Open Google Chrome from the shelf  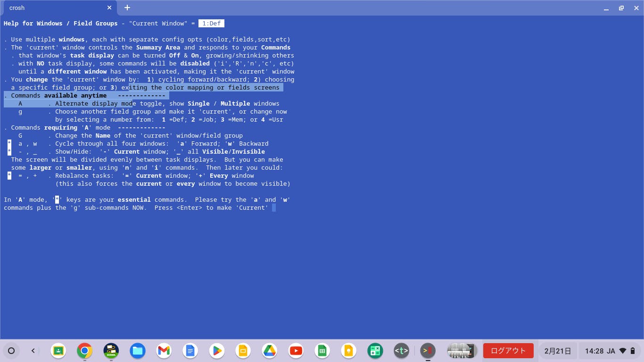(85, 351)
